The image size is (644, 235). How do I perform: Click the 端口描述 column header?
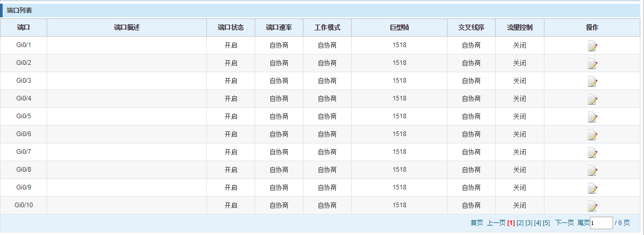click(127, 28)
